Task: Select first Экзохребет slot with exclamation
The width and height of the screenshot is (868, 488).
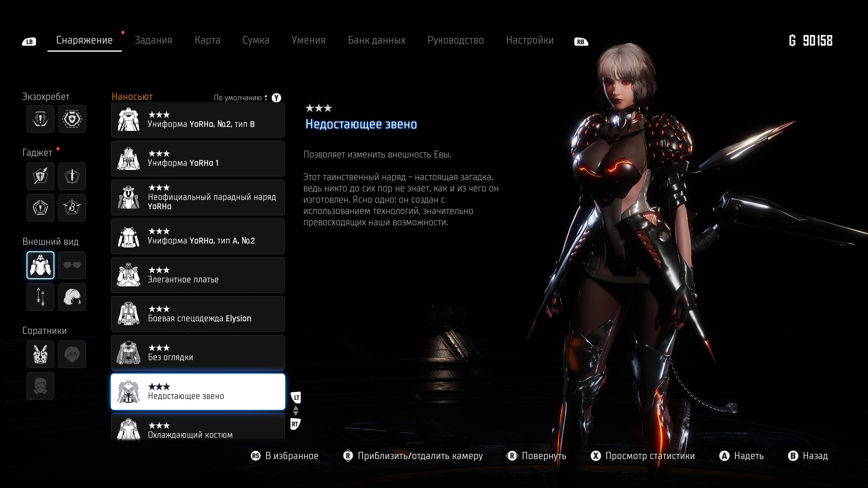Action: pyautogui.click(x=40, y=119)
